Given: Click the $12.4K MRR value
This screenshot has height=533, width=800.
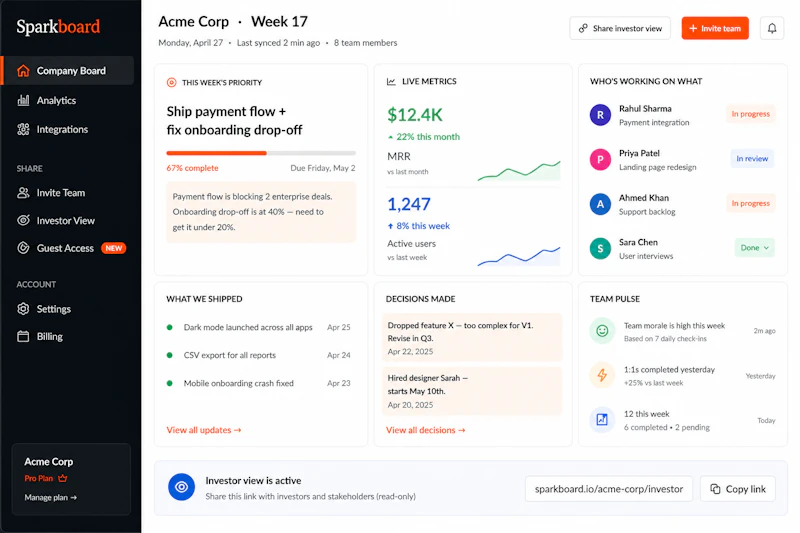Looking at the screenshot, I should [x=415, y=115].
